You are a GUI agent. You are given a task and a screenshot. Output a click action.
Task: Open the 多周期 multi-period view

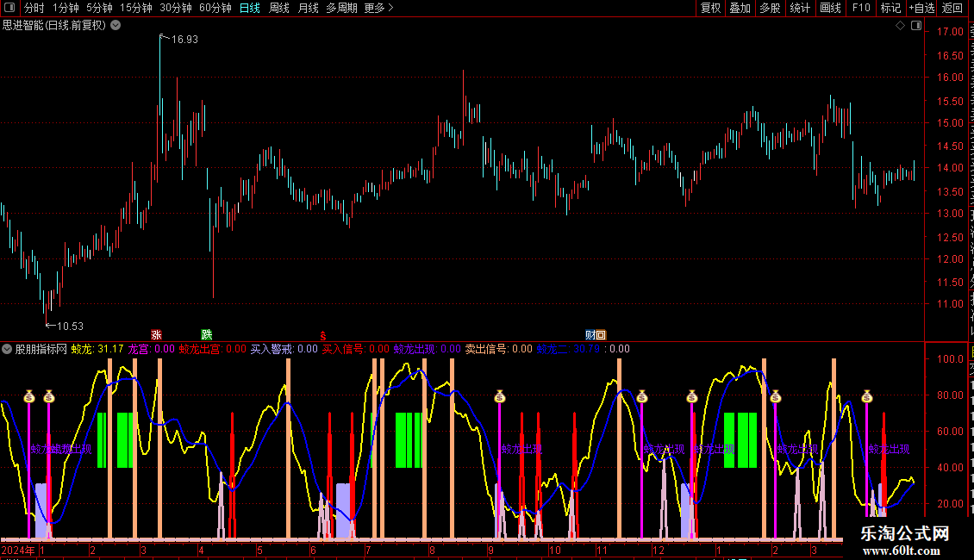(x=341, y=8)
